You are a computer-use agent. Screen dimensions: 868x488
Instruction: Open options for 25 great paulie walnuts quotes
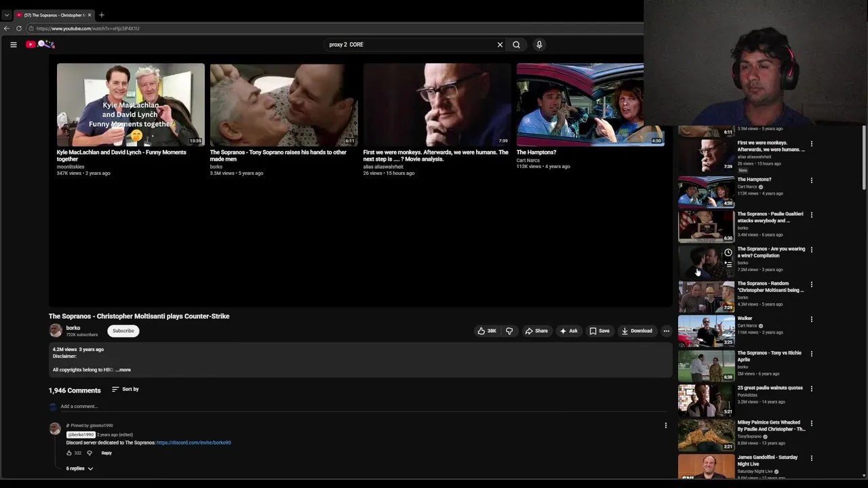coord(812,389)
